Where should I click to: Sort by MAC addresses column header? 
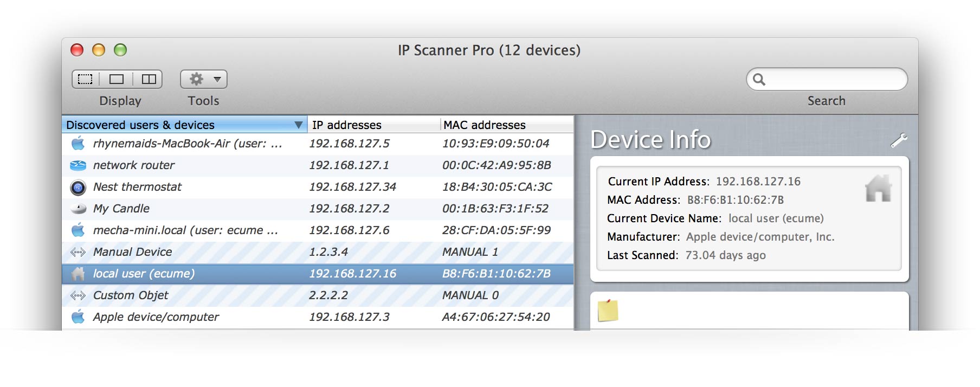[507, 125]
